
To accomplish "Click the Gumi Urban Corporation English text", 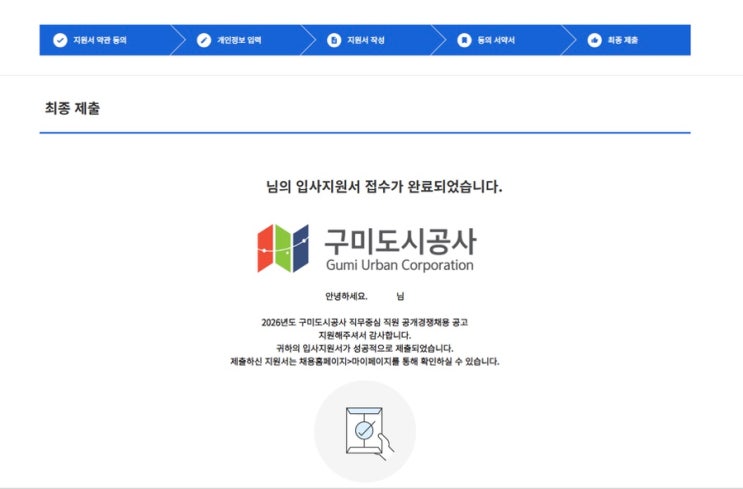I will [x=399, y=265].
